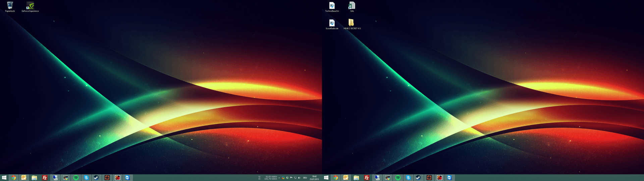Image resolution: width=644 pixels, height=181 pixels.
Task: Launch TeamViewer from the right monitor taskbar
Action: pos(449,178)
